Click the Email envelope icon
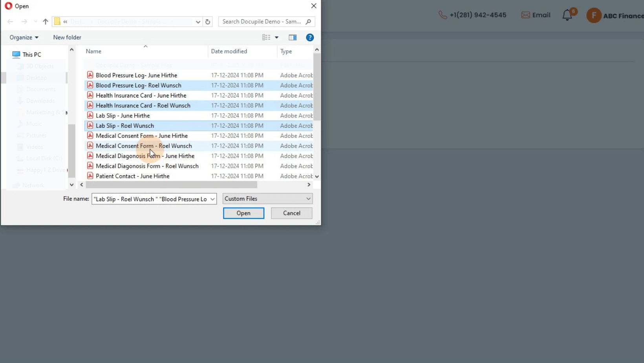The height and width of the screenshot is (363, 644). point(525,15)
